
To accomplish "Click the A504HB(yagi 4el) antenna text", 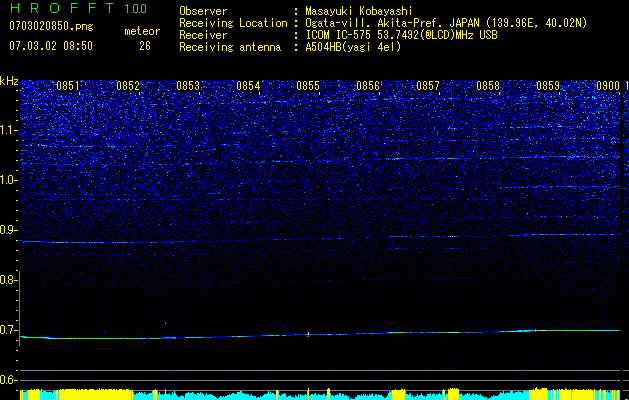I will point(353,47).
